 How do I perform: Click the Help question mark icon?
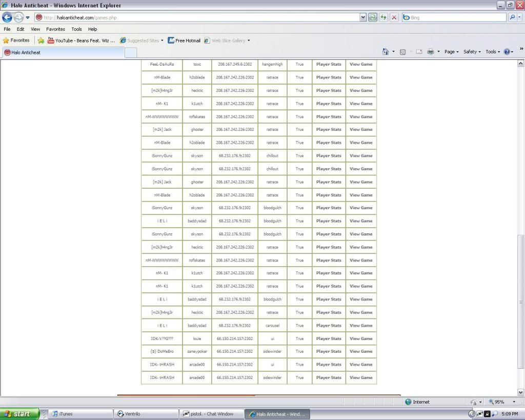pos(507,52)
